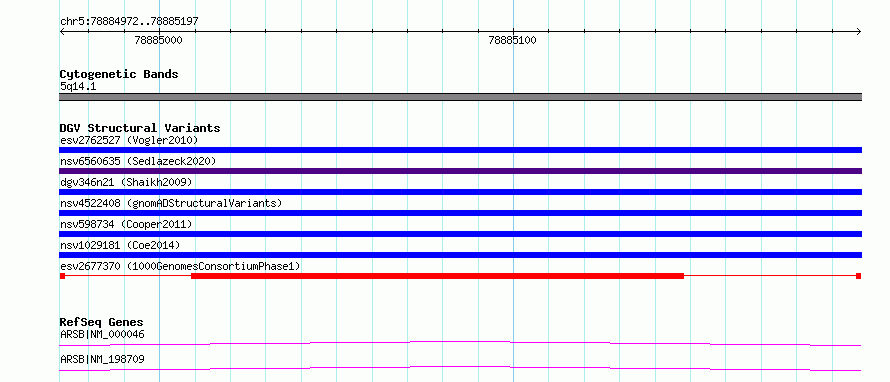
Task: Click the chr5:78884972..78885197 coordinate label
Action: [x=129, y=22]
